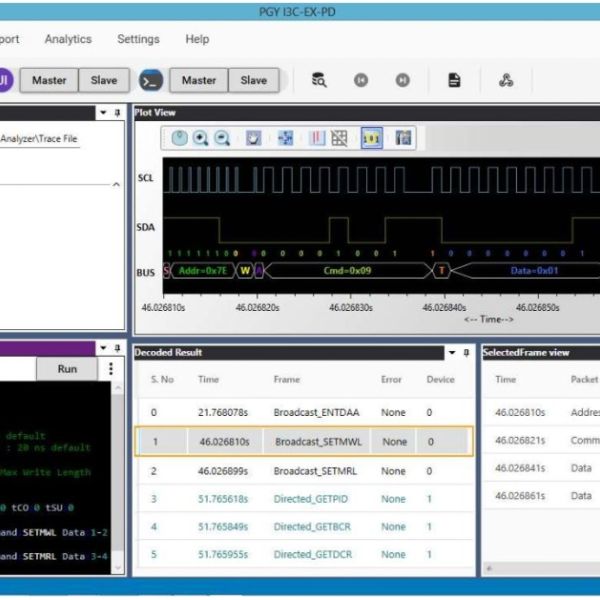This screenshot has width=600, height=600.
Task: Toggle the pin on Decoded Result panel
Action: [466, 352]
